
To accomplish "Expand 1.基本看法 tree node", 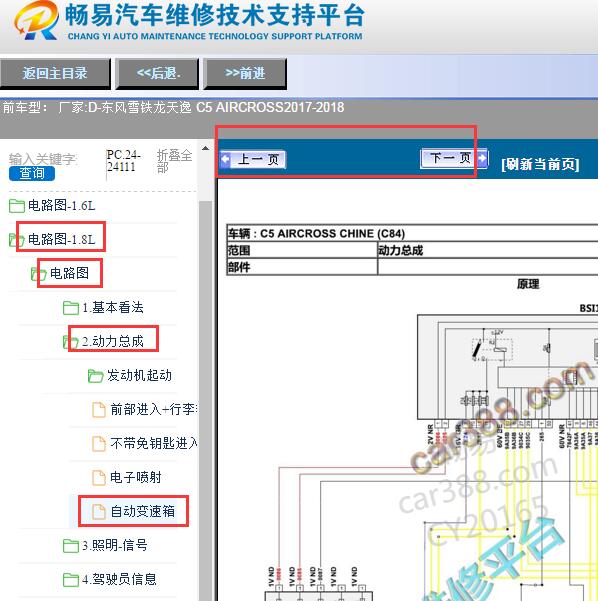I will pyautogui.click(x=113, y=307).
